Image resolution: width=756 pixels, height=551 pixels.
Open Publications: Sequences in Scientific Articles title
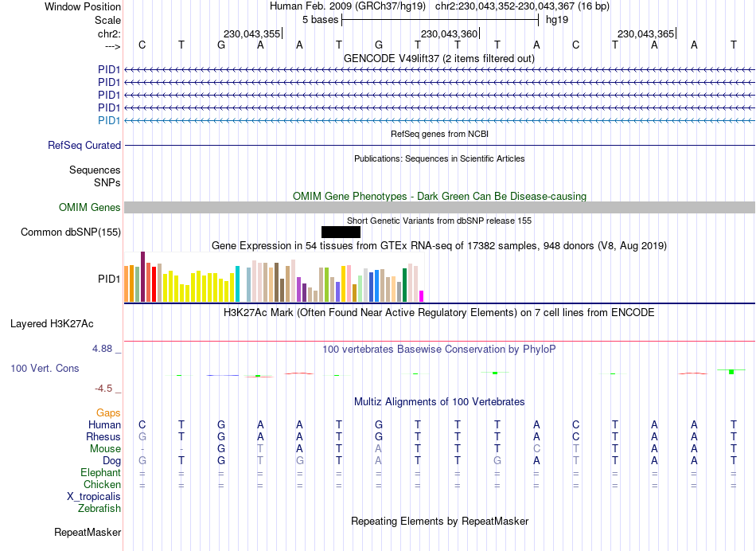(439, 158)
